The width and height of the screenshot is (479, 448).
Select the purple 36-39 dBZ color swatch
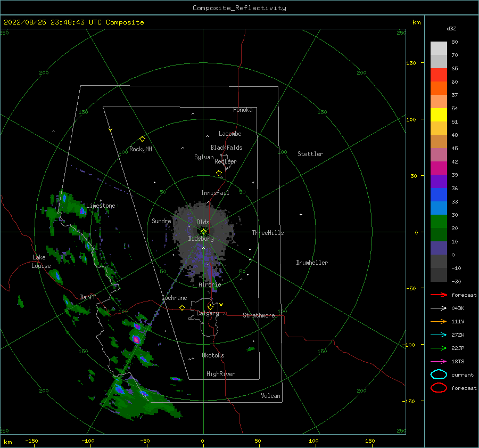click(439, 182)
